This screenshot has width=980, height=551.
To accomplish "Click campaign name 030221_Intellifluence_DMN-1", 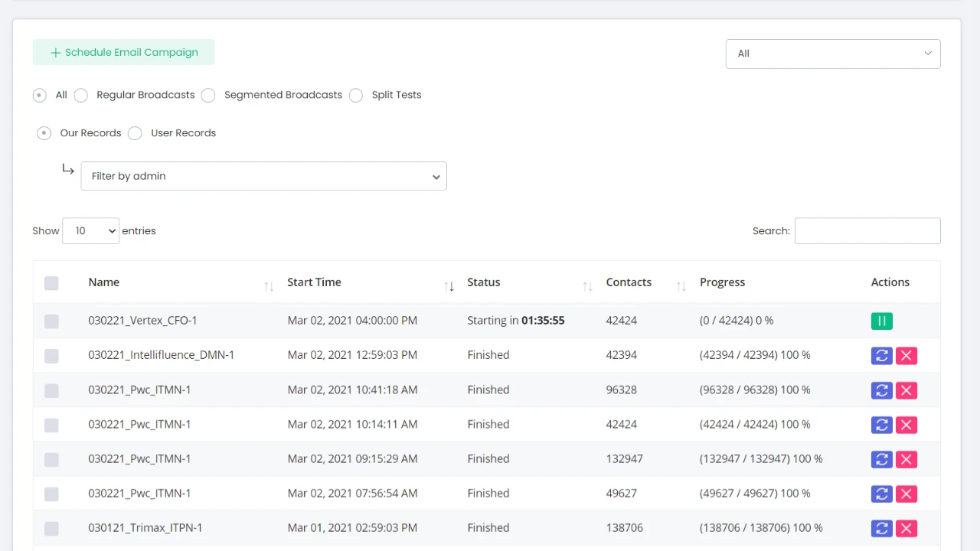I will 162,355.
